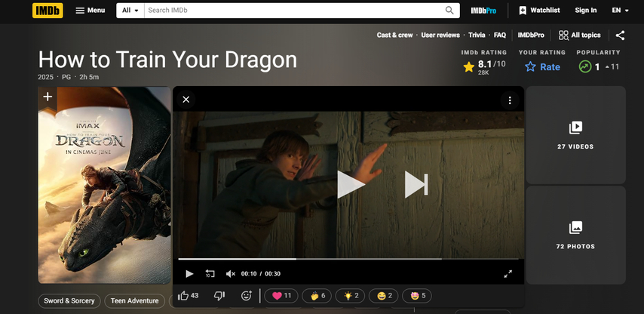Click the 2025 release year
This screenshot has height=314, width=644.
(x=45, y=77)
